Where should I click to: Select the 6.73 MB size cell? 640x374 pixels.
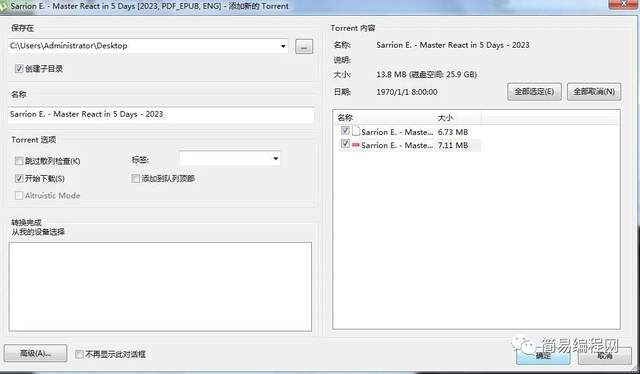(x=453, y=132)
